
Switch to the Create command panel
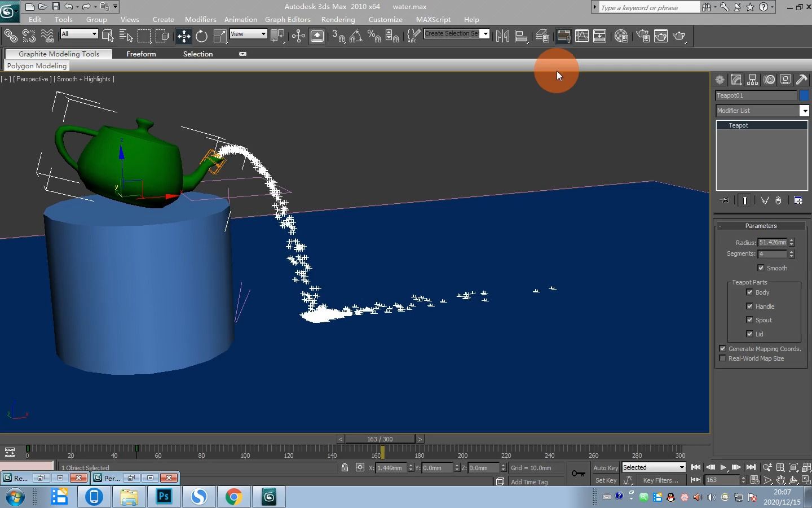pos(720,80)
